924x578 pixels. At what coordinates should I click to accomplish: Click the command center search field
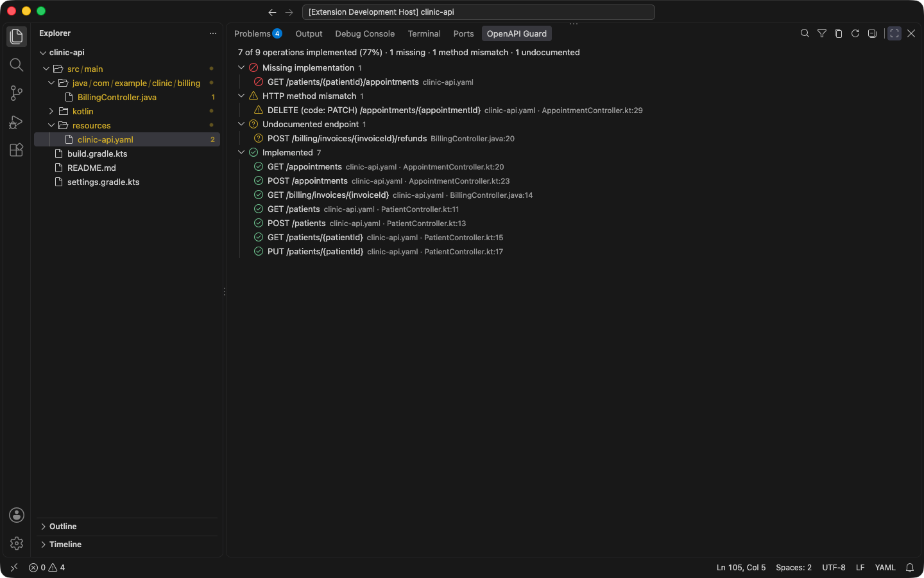478,12
